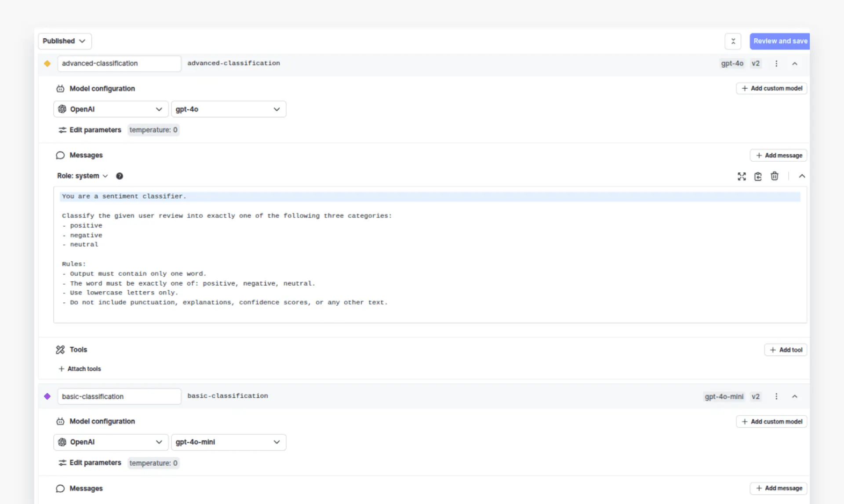The width and height of the screenshot is (844, 504).
Task: Click the Attach tools link
Action: pyautogui.click(x=80, y=369)
